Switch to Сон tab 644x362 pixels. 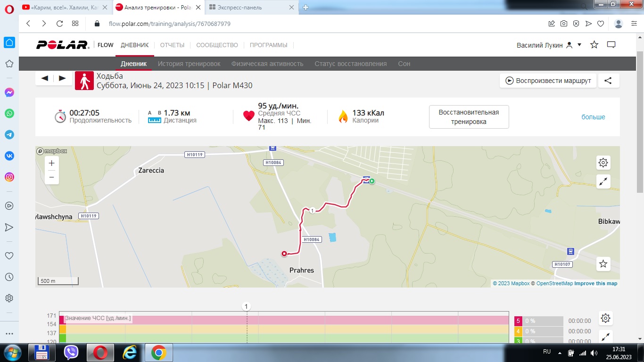pyautogui.click(x=404, y=64)
